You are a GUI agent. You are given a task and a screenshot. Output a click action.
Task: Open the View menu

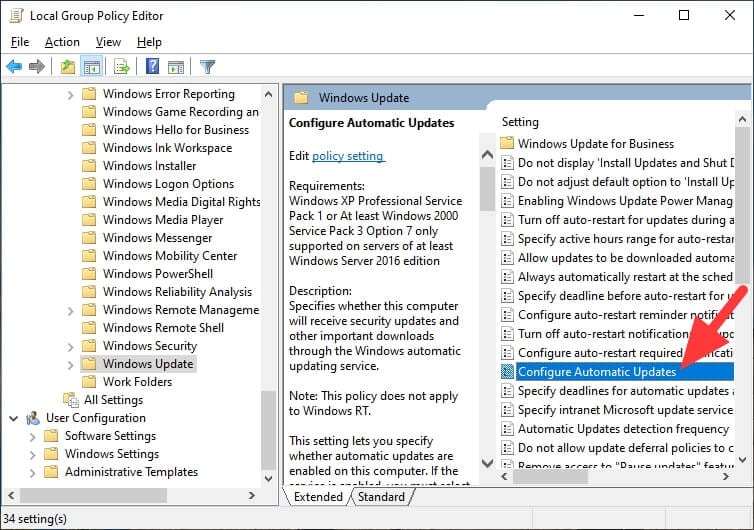point(108,42)
